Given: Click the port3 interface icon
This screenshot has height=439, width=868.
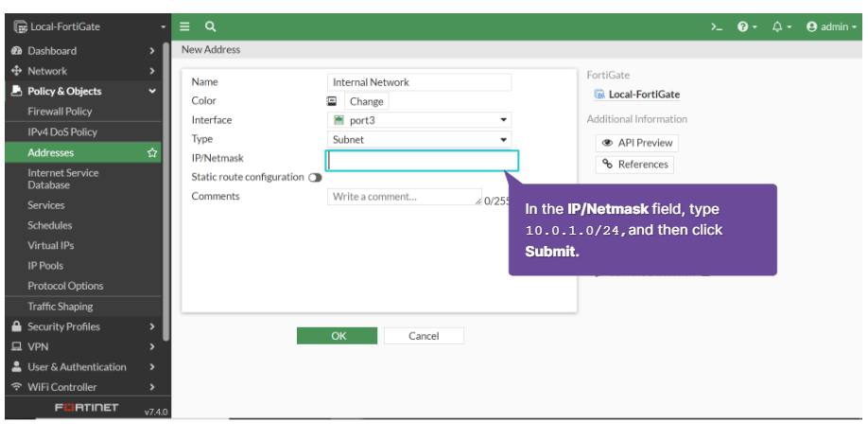Looking at the screenshot, I should click(x=339, y=120).
